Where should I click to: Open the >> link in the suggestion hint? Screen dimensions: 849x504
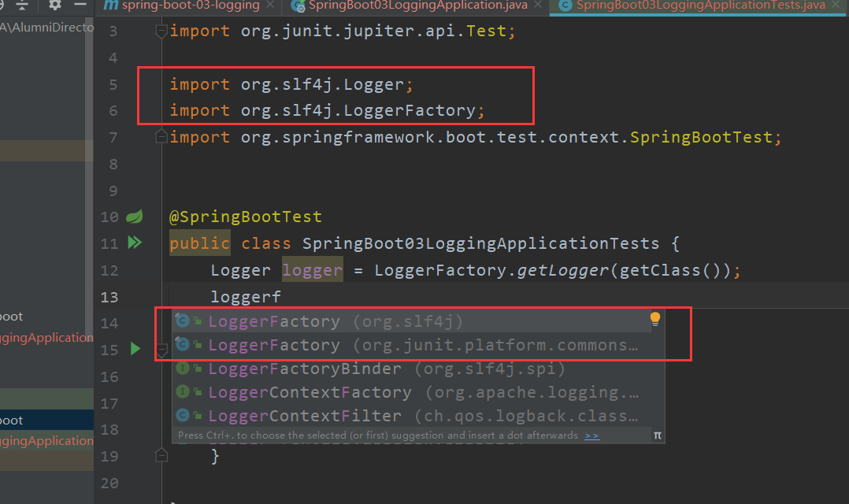[592, 434]
